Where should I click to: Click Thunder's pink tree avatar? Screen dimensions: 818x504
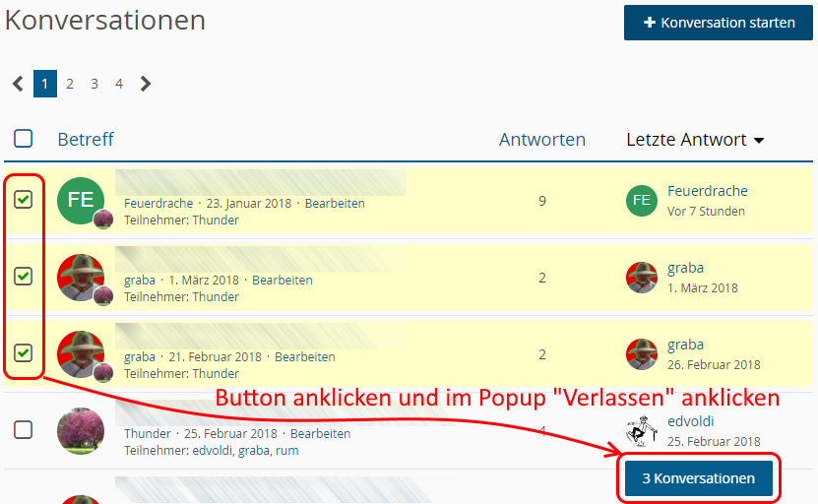[81, 431]
